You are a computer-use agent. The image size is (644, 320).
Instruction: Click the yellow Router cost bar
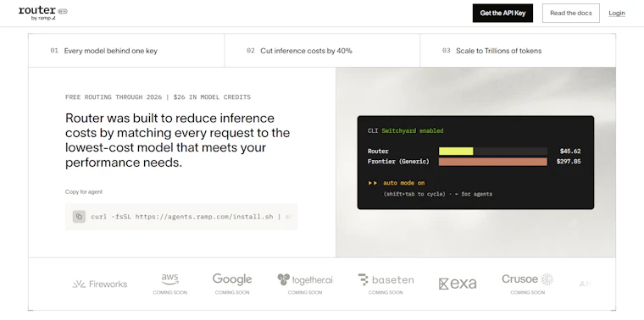456,151
